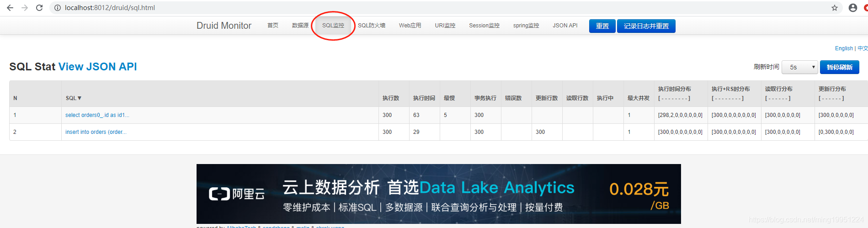868x228 pixels.
Task: Click the browser forward arrow
Action: pyautogui.click(x=25, y=8)
